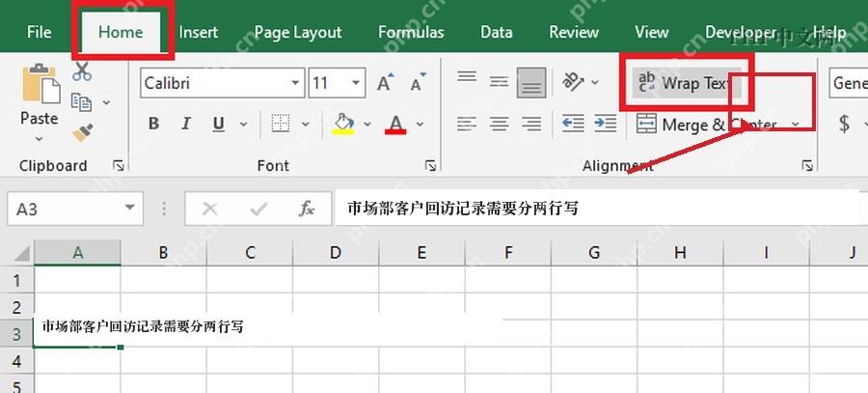Open Alignment group dialog launcher
This screenshot has height=393, width=868.
pyautogui.click(x=807, y=165)
